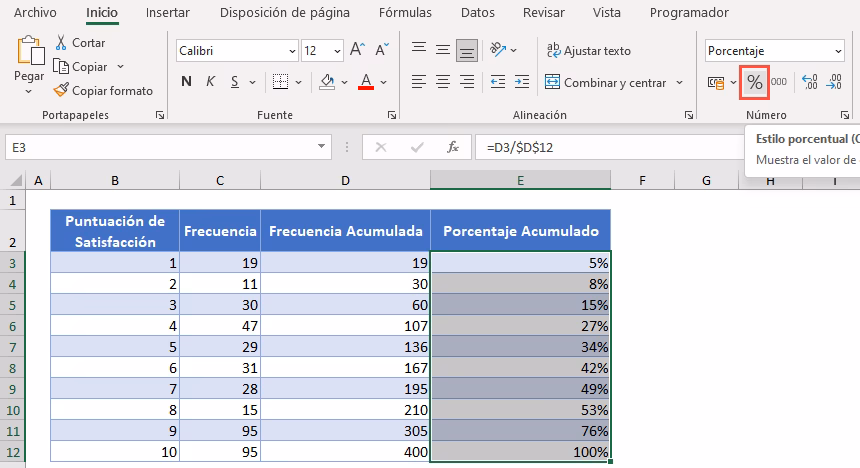Click Ajustar texto wrap button
860x468 pixels.
[589, 50]
